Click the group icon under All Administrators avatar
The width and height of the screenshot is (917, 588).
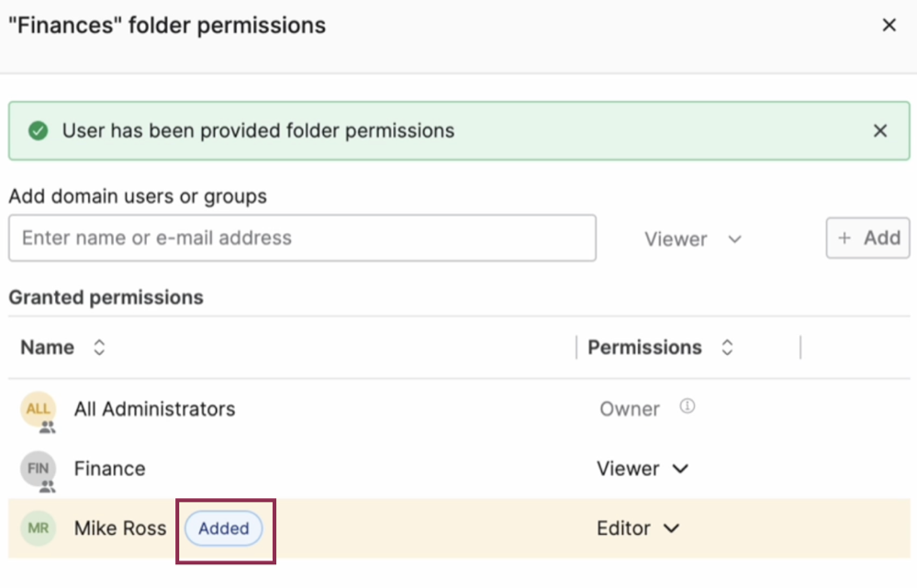pyautogui.click(x=48, y=424)
